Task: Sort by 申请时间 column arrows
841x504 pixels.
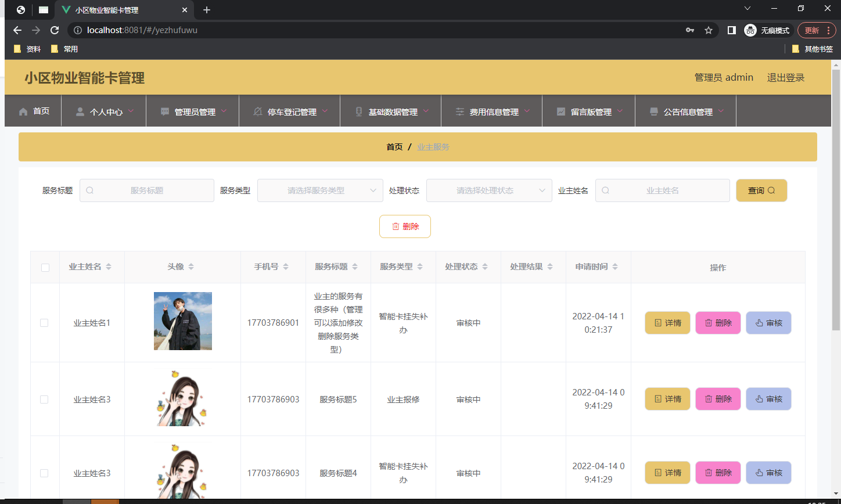Action: tap(615, 267)
